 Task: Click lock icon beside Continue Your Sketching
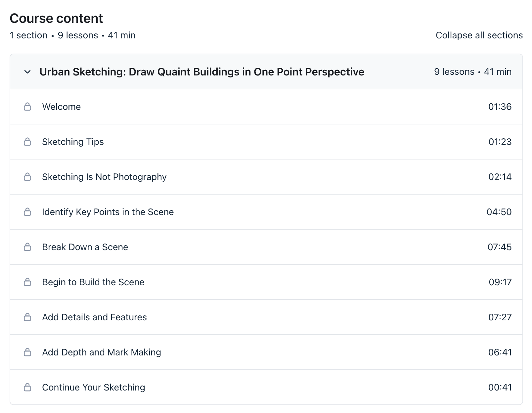click(27, 387)
